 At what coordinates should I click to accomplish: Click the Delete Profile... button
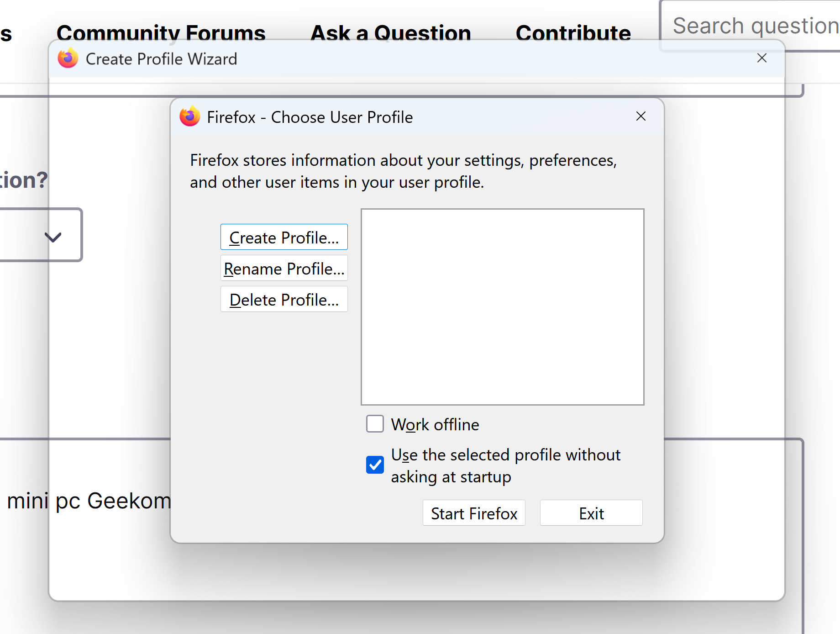pos(284,299)
